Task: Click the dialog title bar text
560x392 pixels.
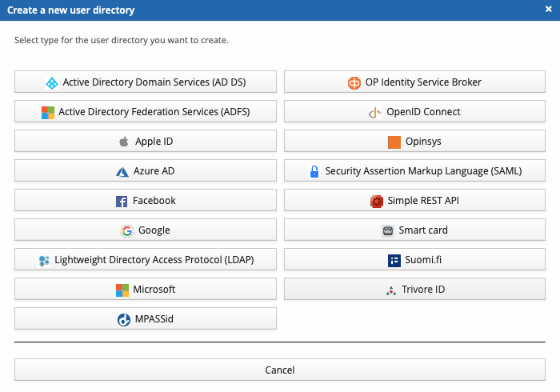Action: coord(74,10)
